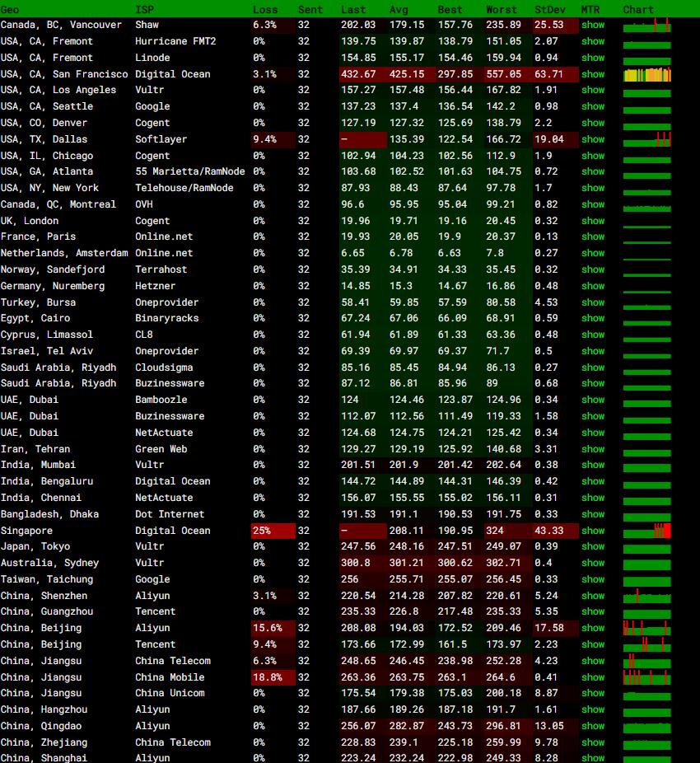The height and width of the screenshot is (763, 700).
Task: Show MTR for Vancouver Shaw row
Action: [x=593, y=25]
